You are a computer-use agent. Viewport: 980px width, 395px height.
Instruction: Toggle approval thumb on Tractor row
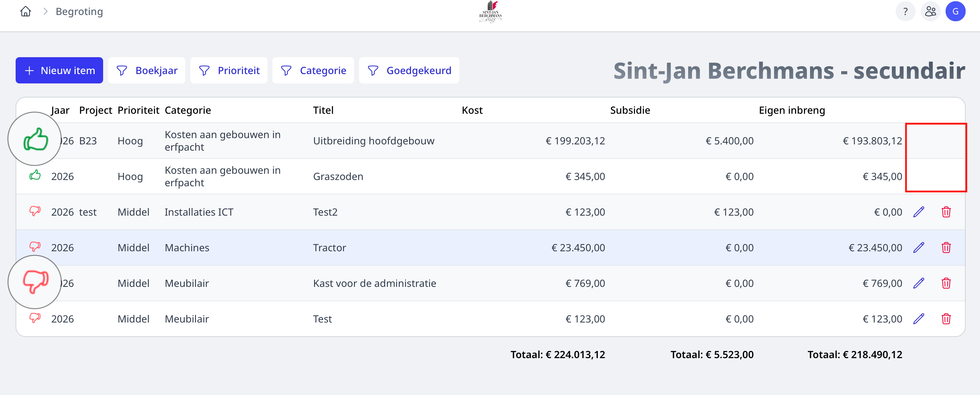pos(35,247)
